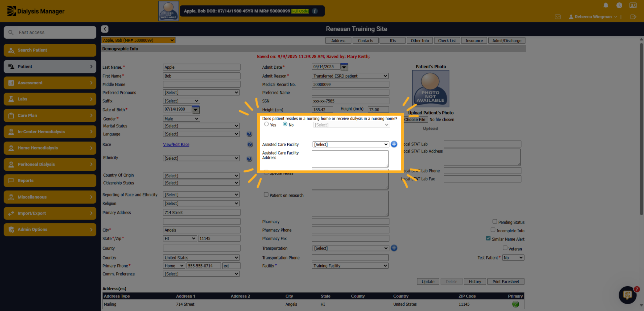This screenshot has height=311, width=644.
Task: Open the mail envelope icon
Action: 558,17
